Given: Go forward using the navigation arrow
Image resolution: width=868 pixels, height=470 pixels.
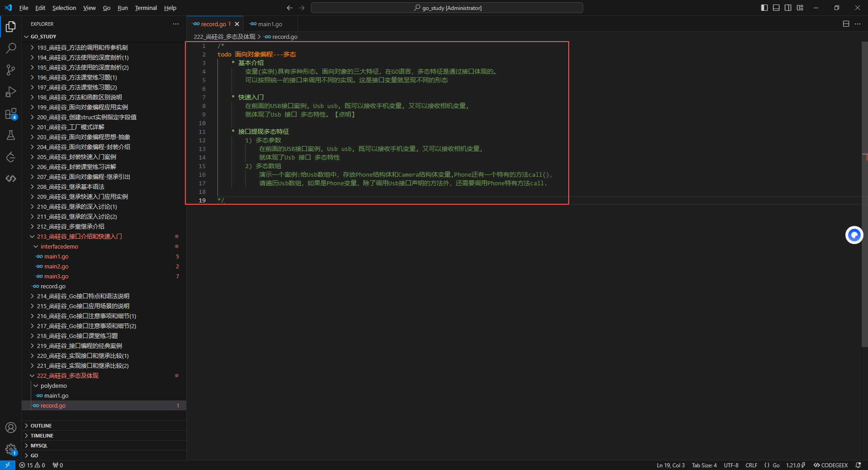Looking at the screenshot, I should 302,8.
